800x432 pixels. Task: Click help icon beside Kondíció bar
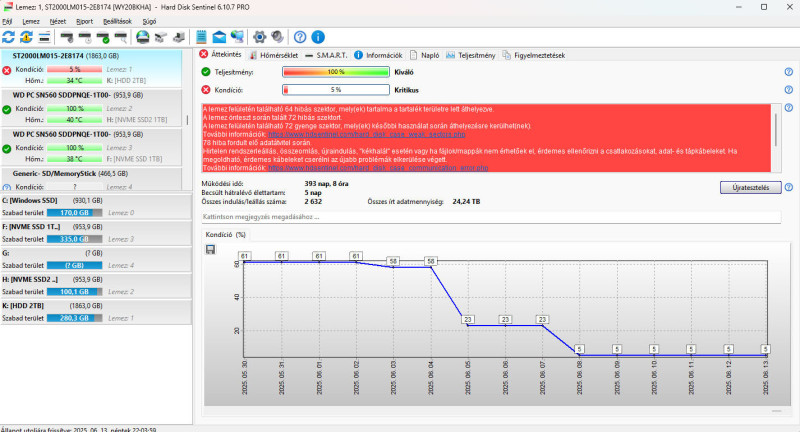[789, 90]
